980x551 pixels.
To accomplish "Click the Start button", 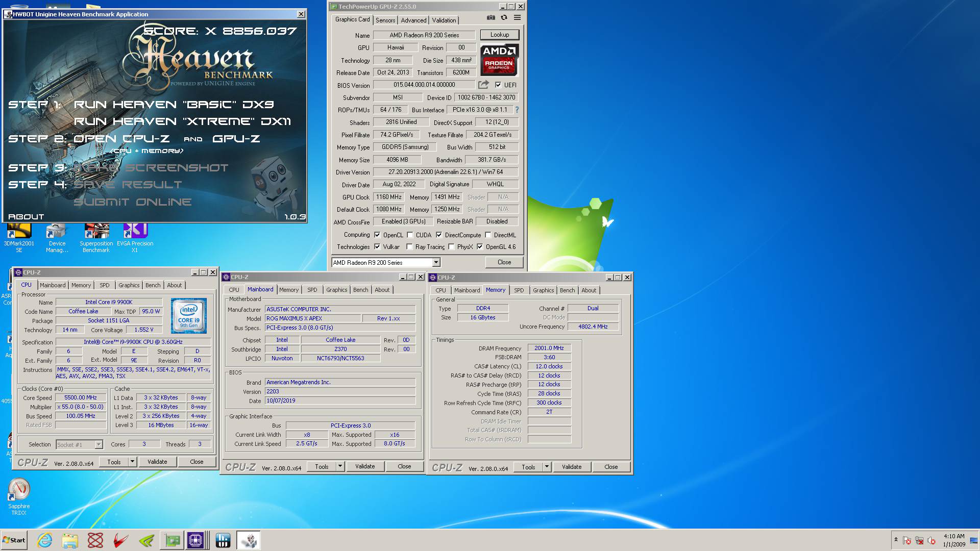I will 14,540.
